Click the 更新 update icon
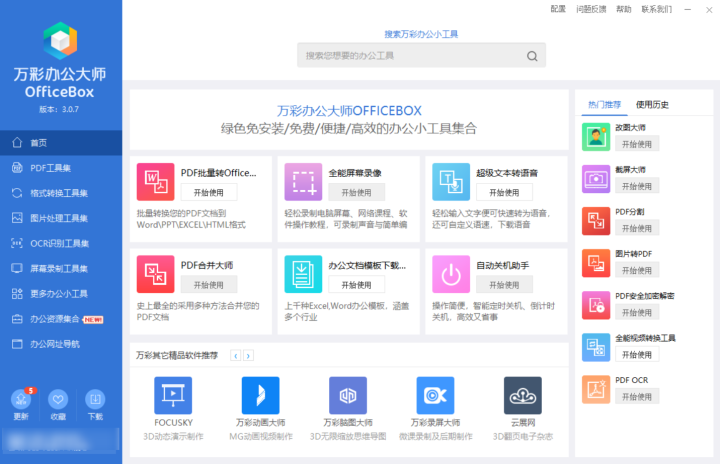Image resolution: width=720 pixels, height=464 pixels. pos(21,399)
